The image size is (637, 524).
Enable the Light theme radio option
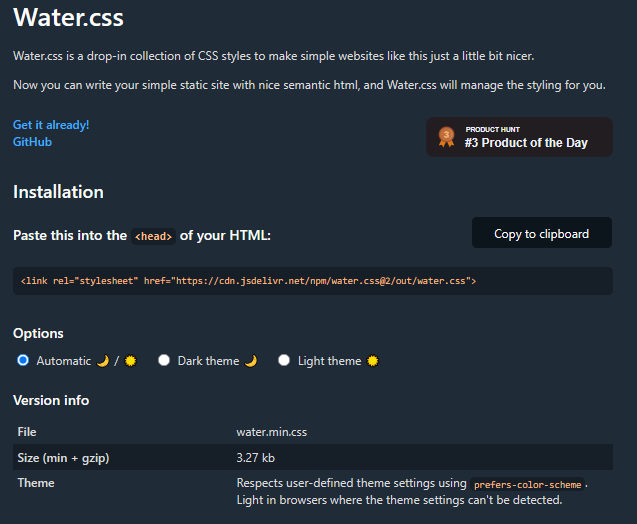[284, 360]
